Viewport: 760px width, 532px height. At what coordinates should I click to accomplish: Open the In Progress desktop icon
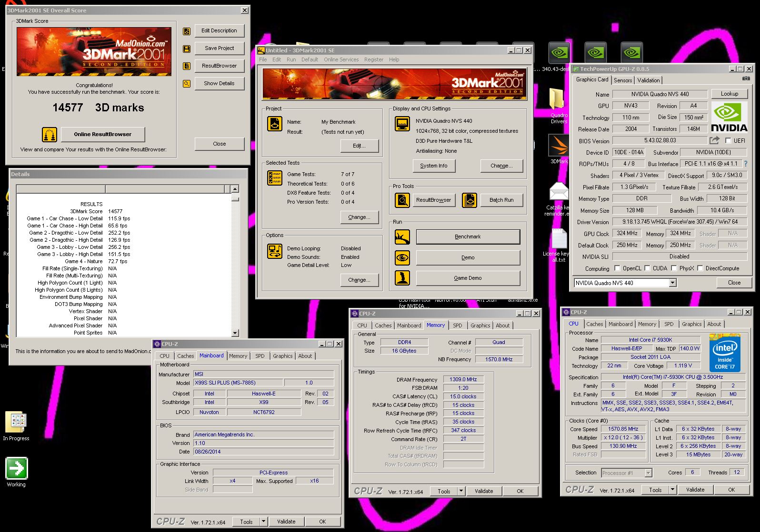16,426
